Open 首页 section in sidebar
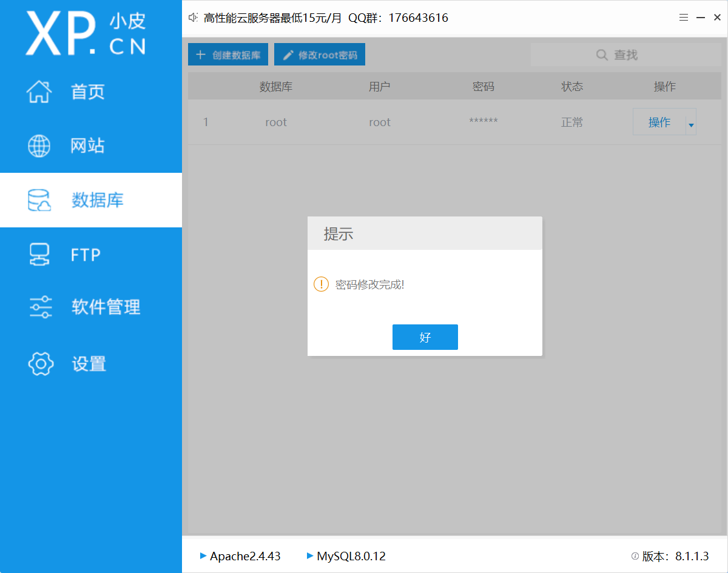The height and width of the screenshot is (573, 728). tap(91, 92)
